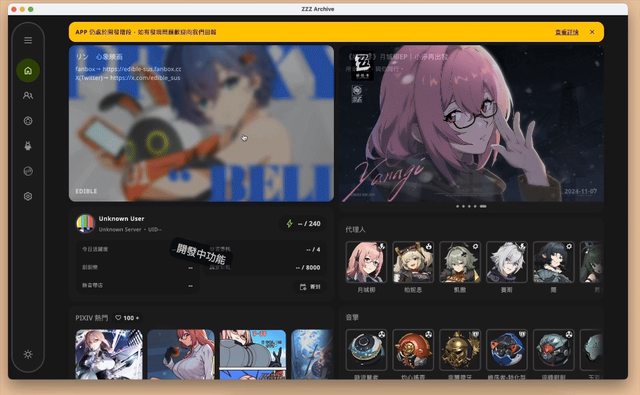Open the golden helmet W-Engine thumbnail

coord(460,350)
